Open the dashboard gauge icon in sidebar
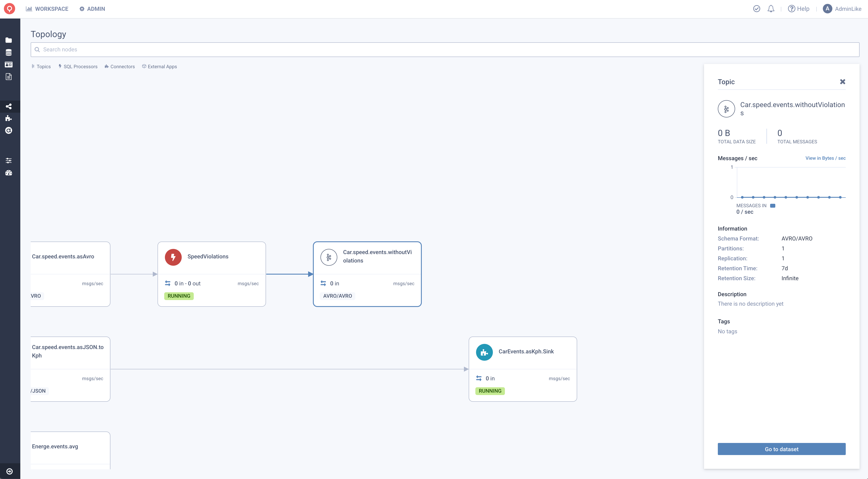The height and width of the screenshot is (479, 868). pos(9,173)
